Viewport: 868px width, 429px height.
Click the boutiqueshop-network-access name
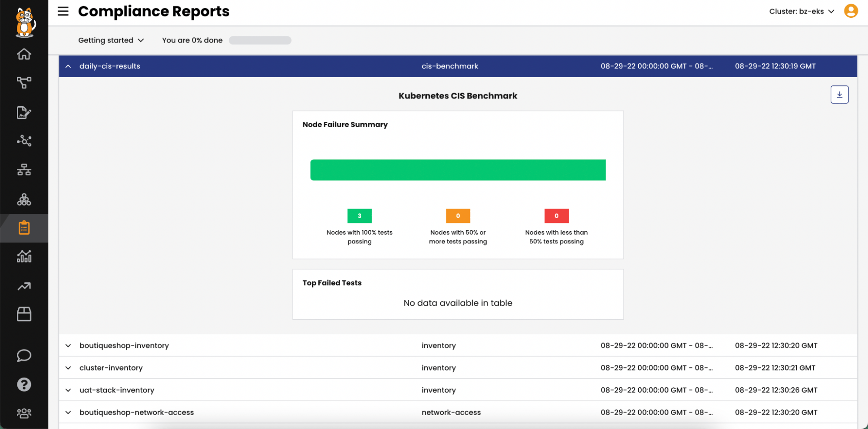tap(136, 413)
